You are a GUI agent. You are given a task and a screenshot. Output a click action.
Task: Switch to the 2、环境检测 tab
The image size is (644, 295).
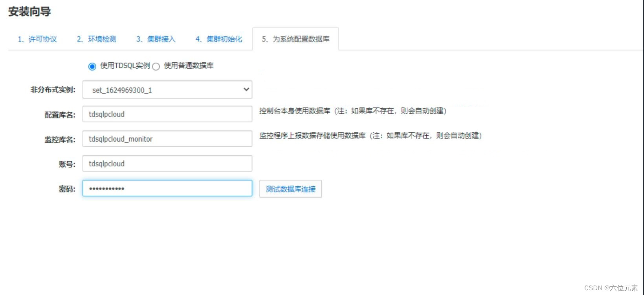click(x=97, y=39)
